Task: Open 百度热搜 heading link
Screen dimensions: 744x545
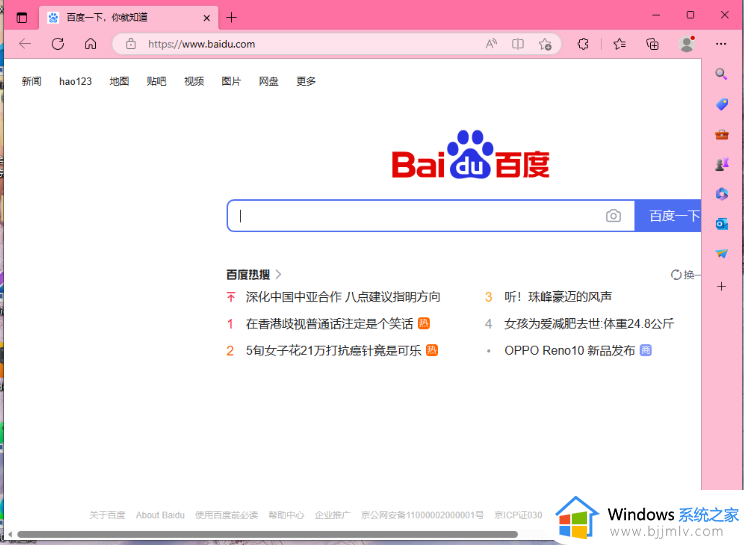Action: (248, 275)
